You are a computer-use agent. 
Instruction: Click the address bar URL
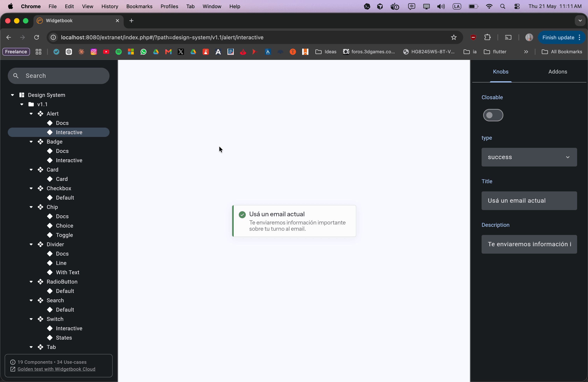click(162, 37)
